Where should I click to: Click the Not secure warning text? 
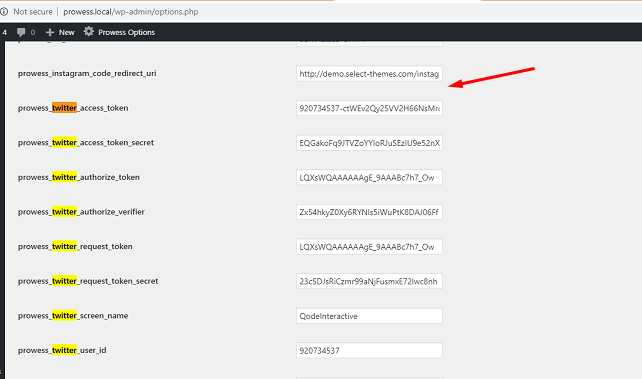[33, 12]
